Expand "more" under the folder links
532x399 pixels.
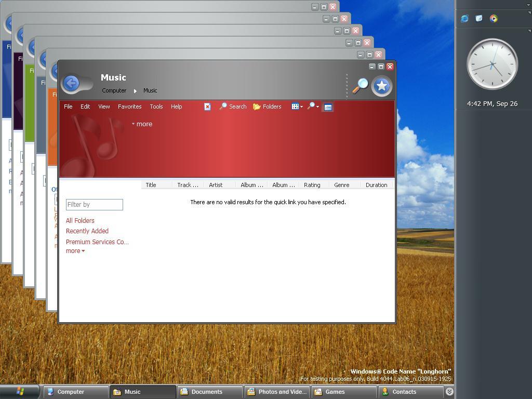[75, 251]
